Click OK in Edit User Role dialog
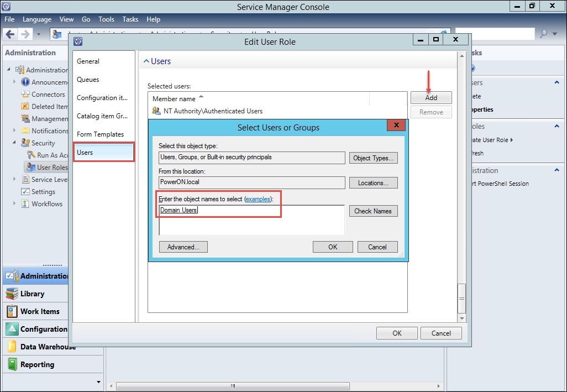The width and height of the screenshot is (567, 392). tap(397, 333)
